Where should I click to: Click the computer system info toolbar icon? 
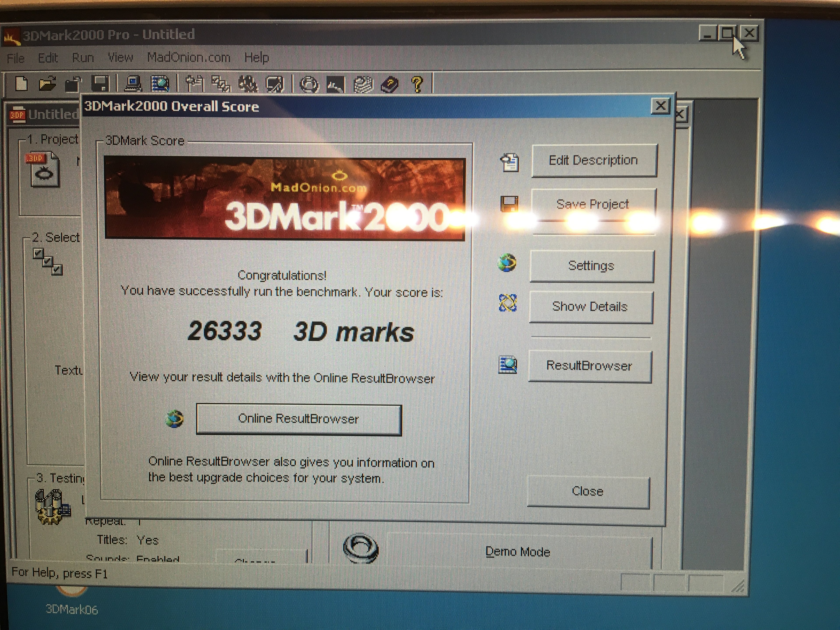point(133,84)
